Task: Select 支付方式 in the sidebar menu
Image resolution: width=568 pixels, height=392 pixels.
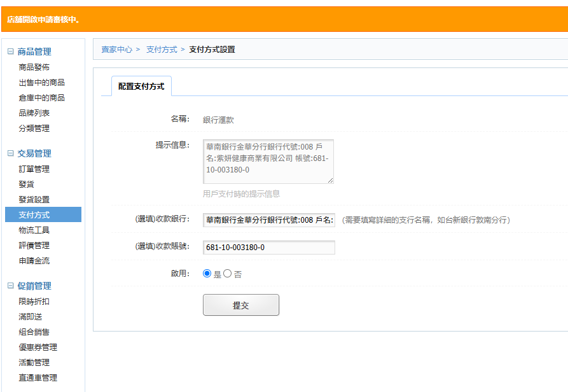Action: coord(34,215)
